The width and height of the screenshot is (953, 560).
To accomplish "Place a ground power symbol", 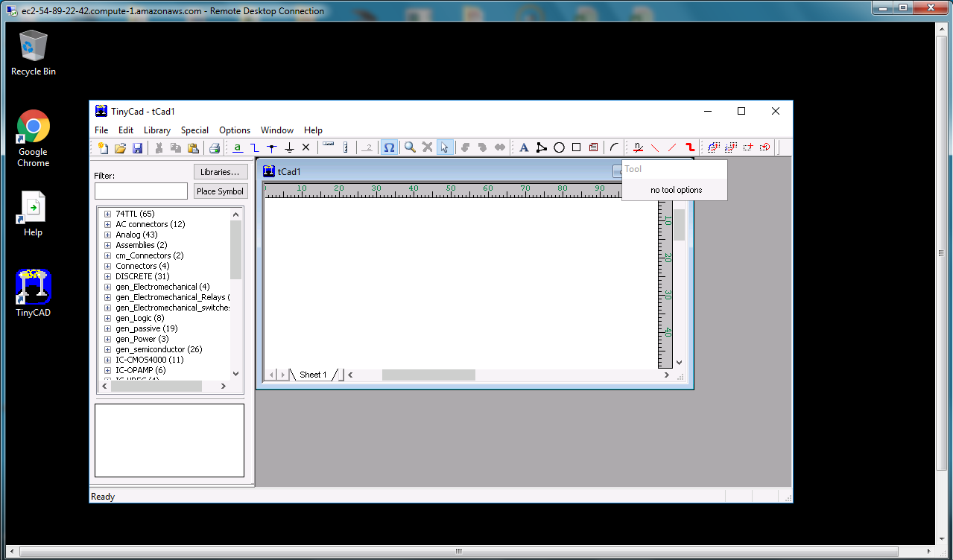I will (x=289, y=147).
